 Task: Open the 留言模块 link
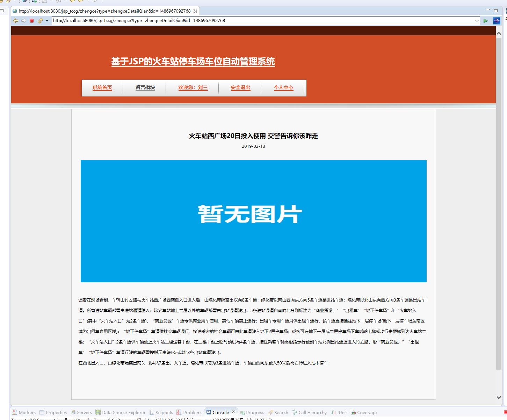(x=146, y=88)
